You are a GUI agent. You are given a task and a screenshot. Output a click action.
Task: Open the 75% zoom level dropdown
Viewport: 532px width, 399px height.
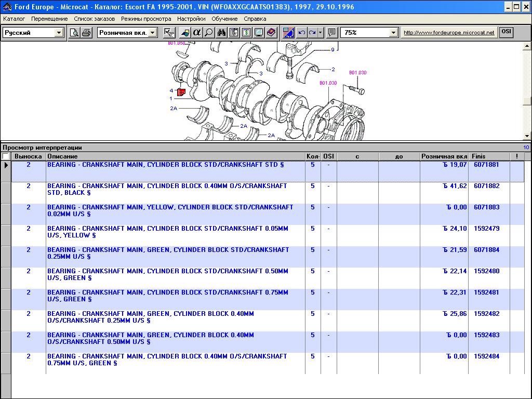click(393, 33)
